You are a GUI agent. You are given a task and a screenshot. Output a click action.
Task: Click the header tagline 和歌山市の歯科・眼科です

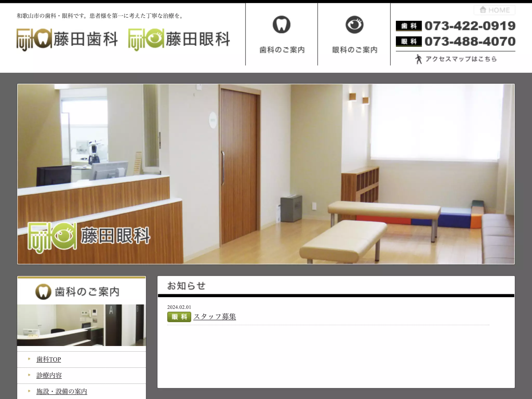pyautogui.click(x=101, y=16)
